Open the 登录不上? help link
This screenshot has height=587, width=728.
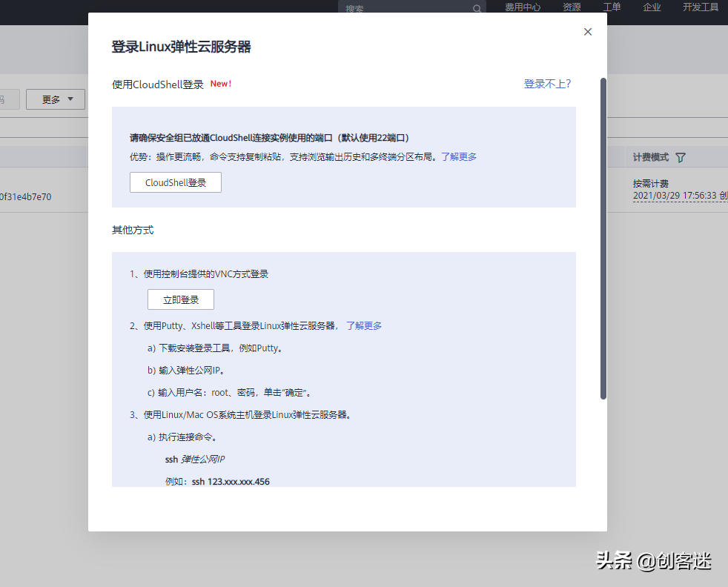547,84
